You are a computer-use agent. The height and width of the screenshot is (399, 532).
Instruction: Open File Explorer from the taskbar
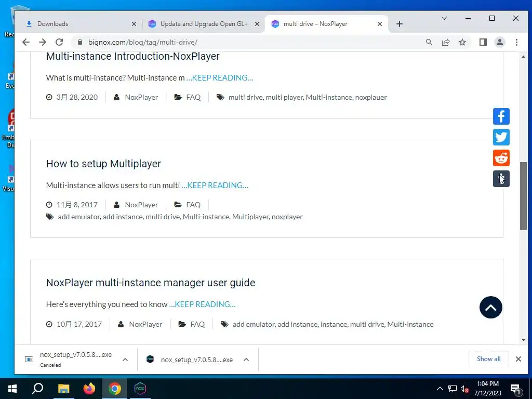click(63, 389)
